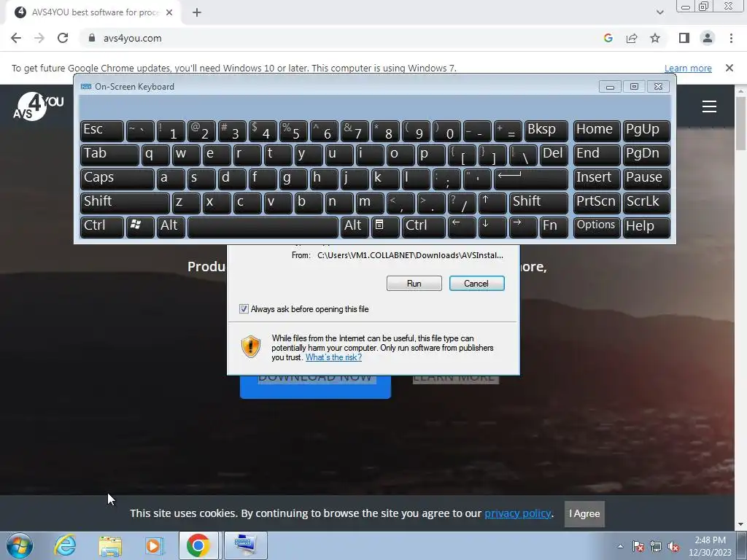The image size is (747, 560).
Task: Toggle the Caps key
Action: click(x=117, y=179)
